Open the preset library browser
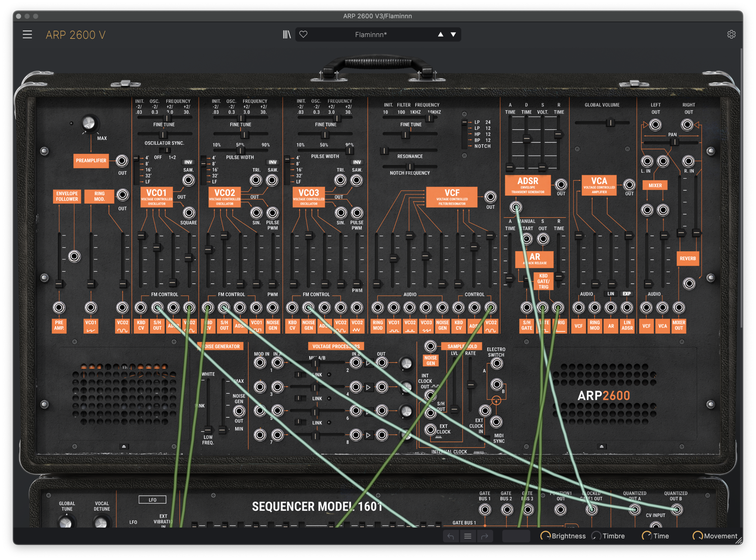Image resolution: width=756 pixels, height=560 pixels. pyautogui.click(x=287, y=35)
